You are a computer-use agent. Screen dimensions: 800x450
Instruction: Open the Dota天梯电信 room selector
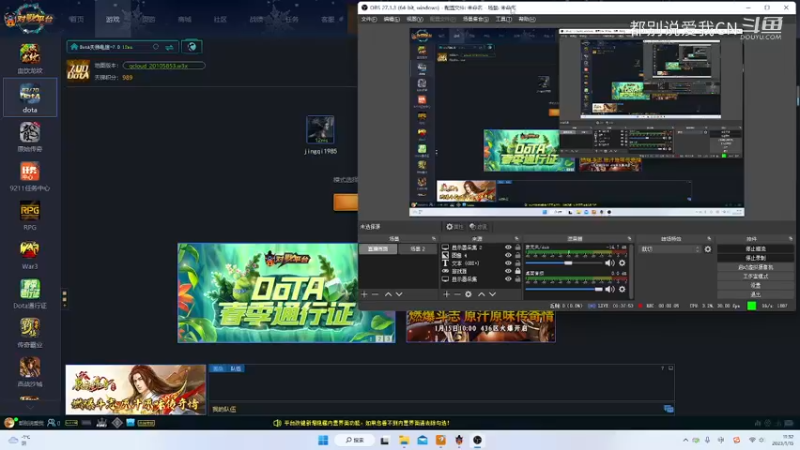[x=122, y=47]
